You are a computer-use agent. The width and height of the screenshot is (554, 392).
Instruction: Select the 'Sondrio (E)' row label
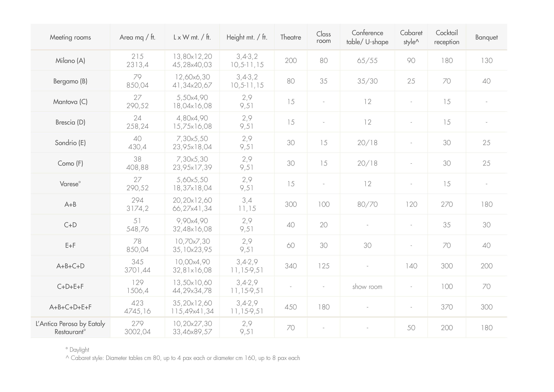pyautogui.click(x=70, y=143)
